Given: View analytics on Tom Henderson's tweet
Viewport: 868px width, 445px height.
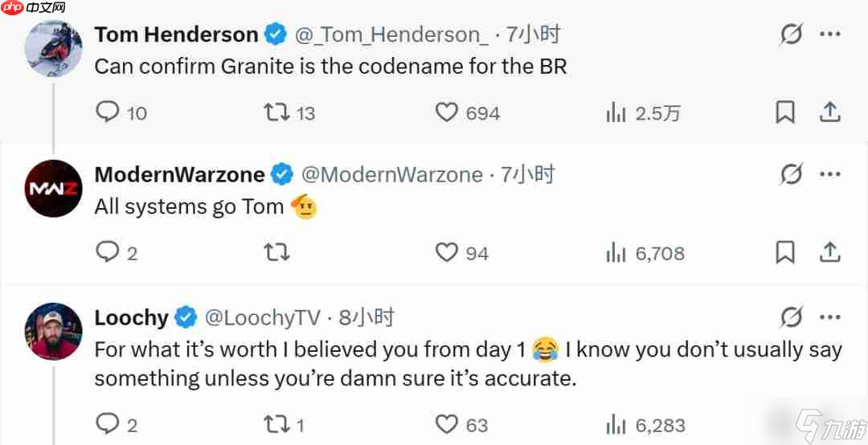Looking at the screenshot, I should [x=616, y=113].
